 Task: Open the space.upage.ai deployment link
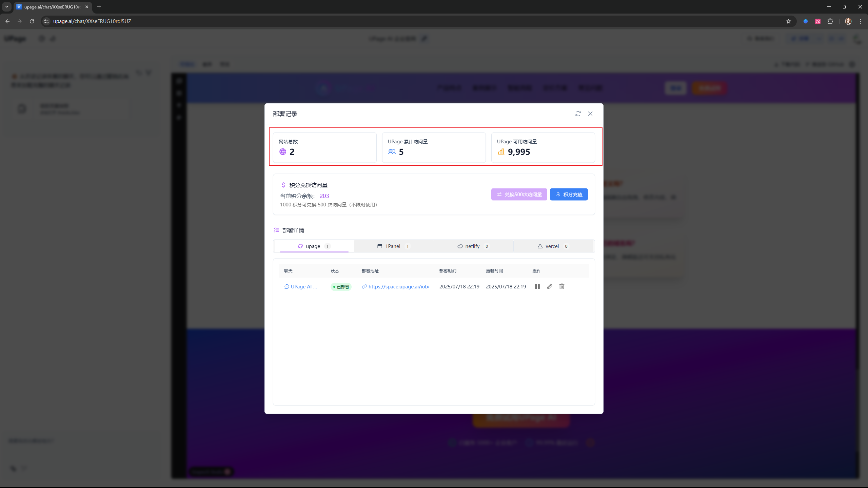[x=395, y=287]
